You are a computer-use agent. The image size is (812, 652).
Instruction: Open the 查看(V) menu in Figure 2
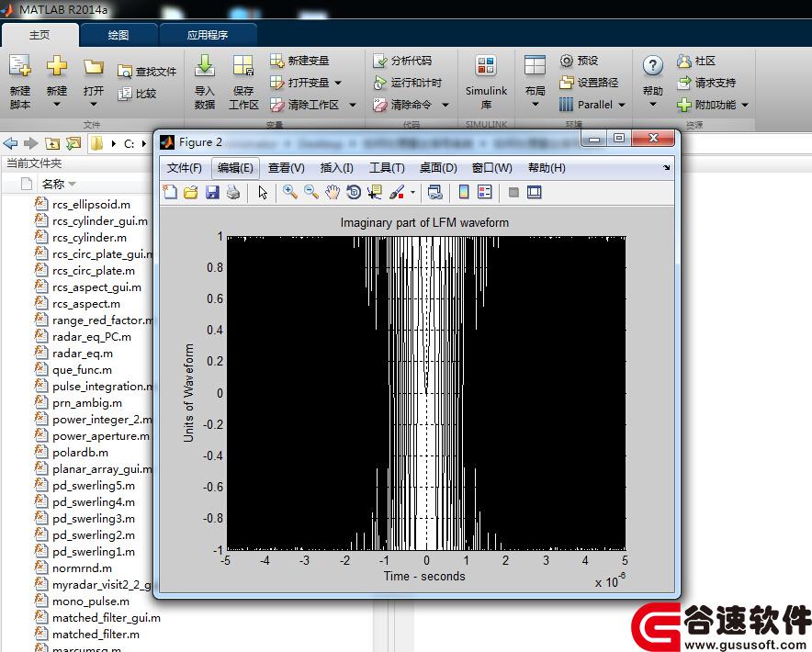click(x=286, y=168)
